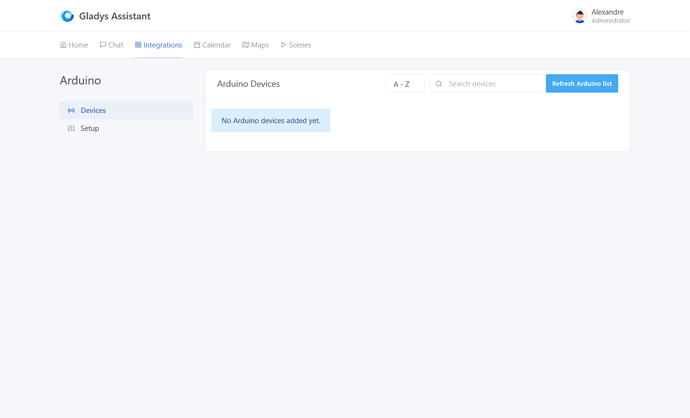Open the A - Z sort dropdown
Screen dimensions: 690x418
click(405, 84)
